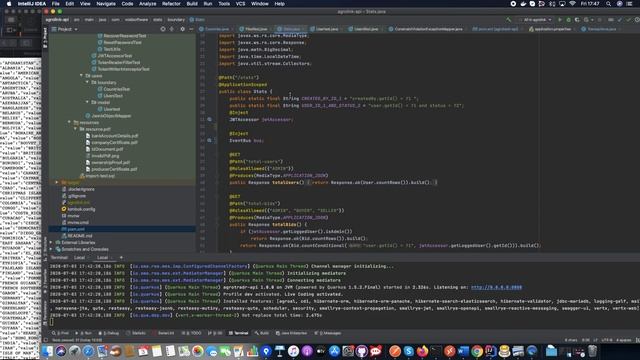Open the Debug tool window
640x360 pixels.
pyautogui.click(x=108, y=333)
